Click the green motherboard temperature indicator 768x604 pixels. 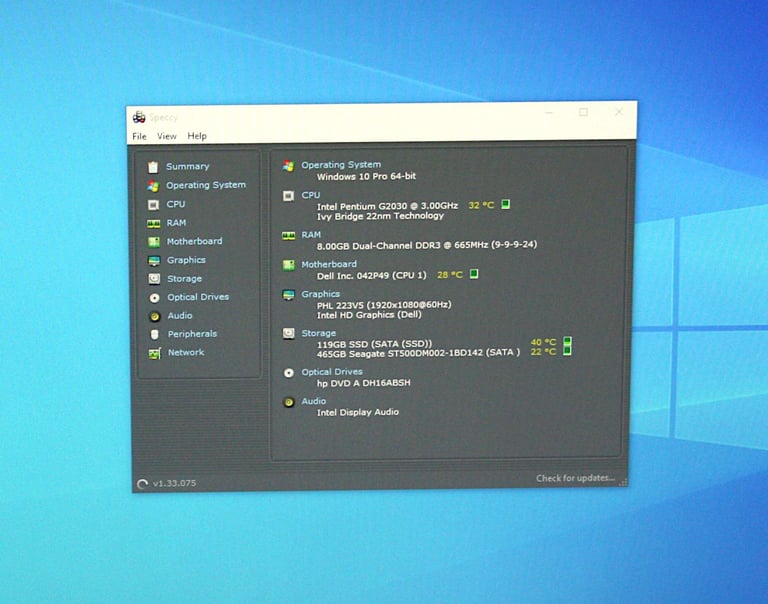point(474,274)
